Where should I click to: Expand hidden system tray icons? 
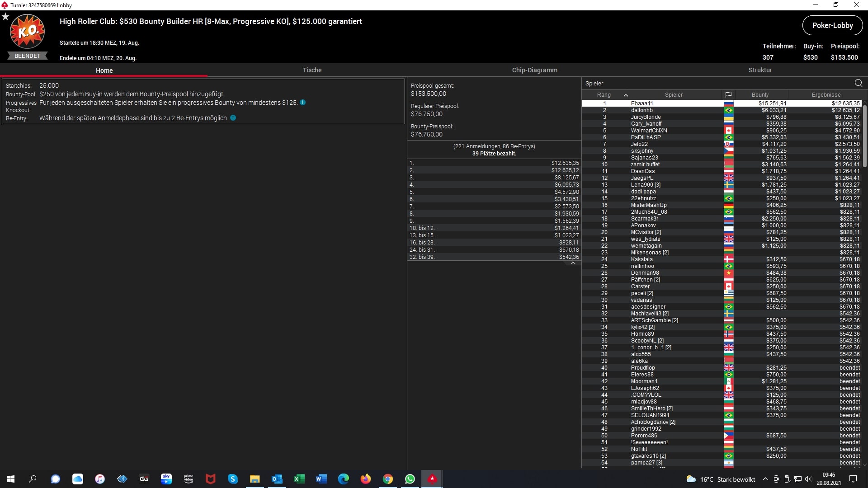point(765,479)
